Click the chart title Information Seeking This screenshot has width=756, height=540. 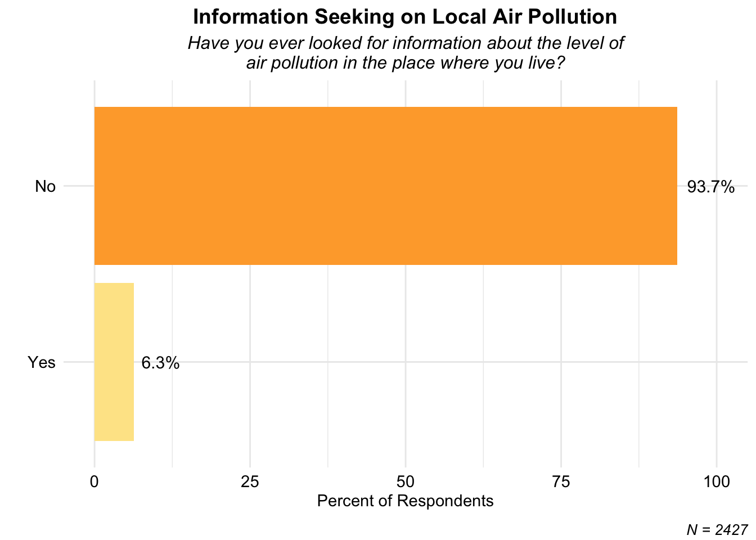pos(405,17)
